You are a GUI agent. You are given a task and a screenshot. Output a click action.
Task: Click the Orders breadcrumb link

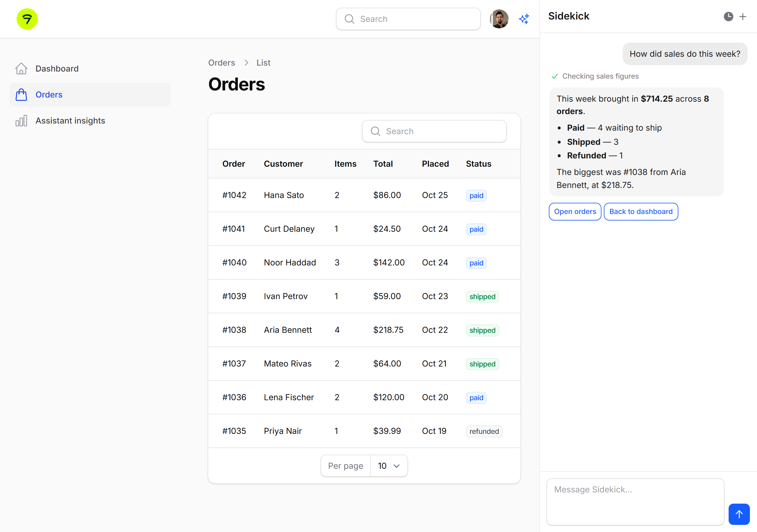click(x=221, y=63)
